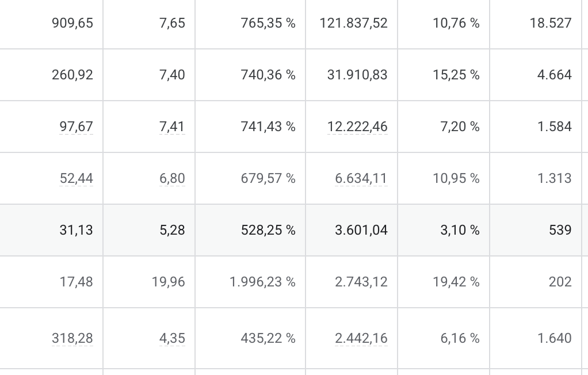Screen dimensions: 588x375
Task: Open the underlined 6.634,11 figure
Action: [361, 178]
